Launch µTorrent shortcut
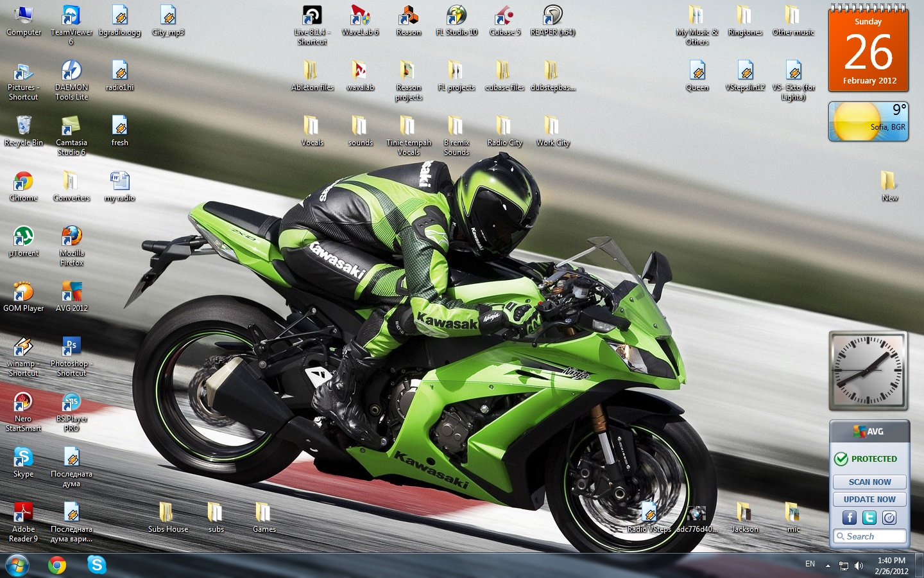Image resolution: width=924 pixels, height=578 pixels. [24, 241]
